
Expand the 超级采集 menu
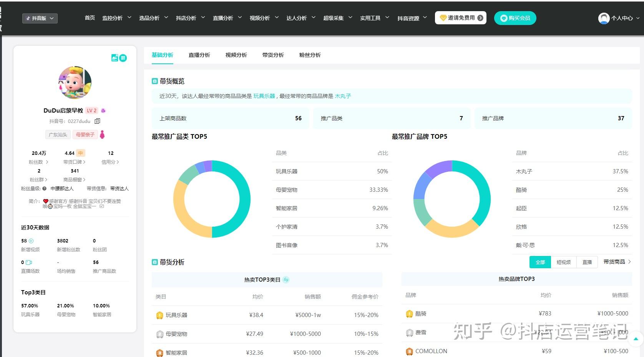pyautogui.click(x=338, y=18)
